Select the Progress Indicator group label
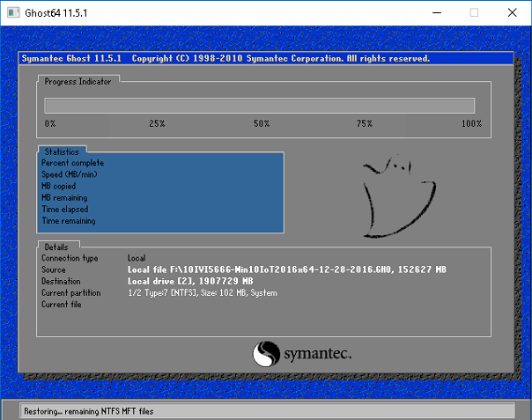Screen dimensions: 532x420 pyautogui.click(x=78, y=82)
